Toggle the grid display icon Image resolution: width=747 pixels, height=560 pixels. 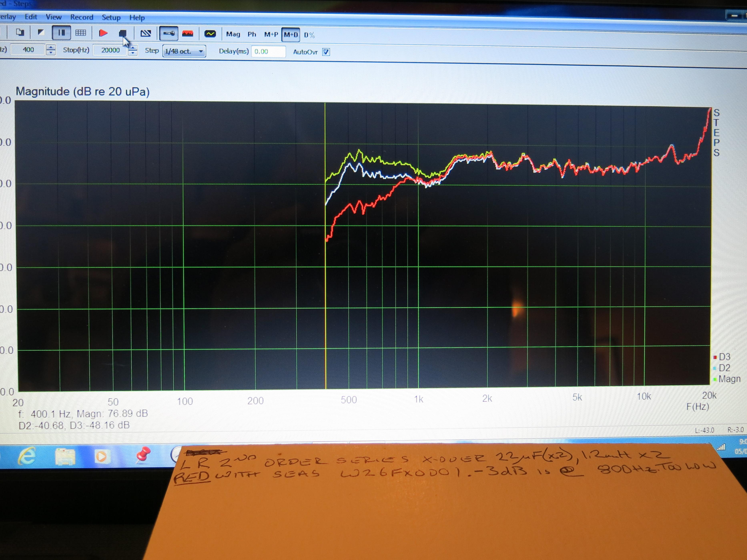(x=81, y=33)
